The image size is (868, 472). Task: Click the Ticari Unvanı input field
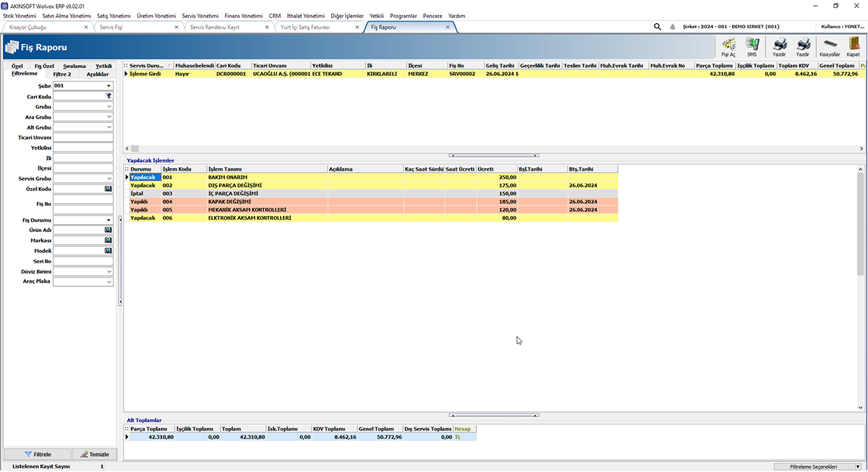pyautogui.click(x=83, y=137)
